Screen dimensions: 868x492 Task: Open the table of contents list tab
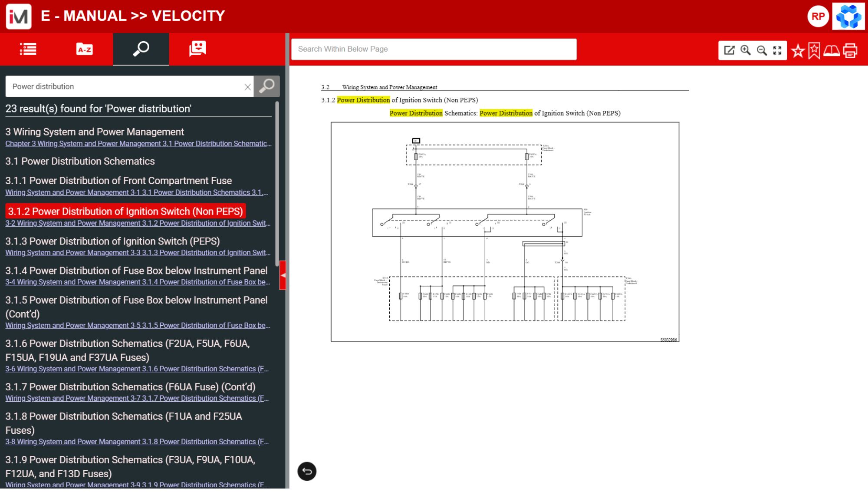pyautogui.click(x=28, y=50)
